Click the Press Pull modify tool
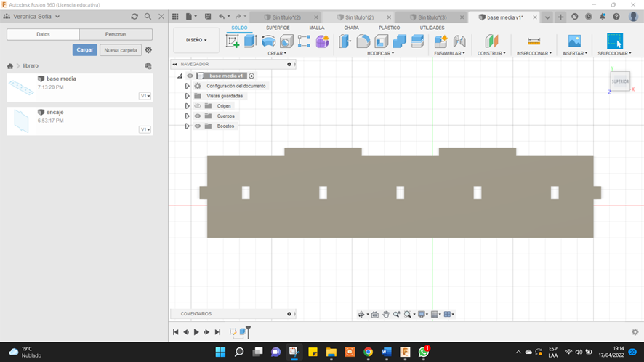 345,41
